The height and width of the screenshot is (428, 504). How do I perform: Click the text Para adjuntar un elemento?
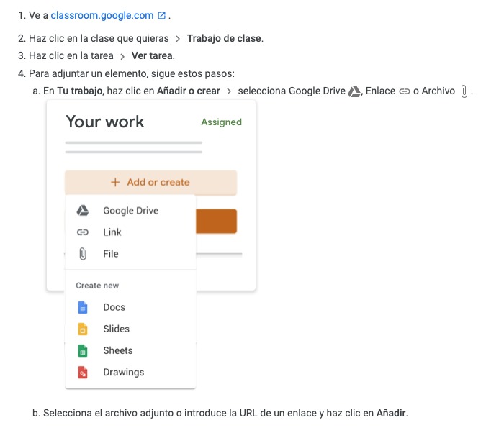pos(89,73)
